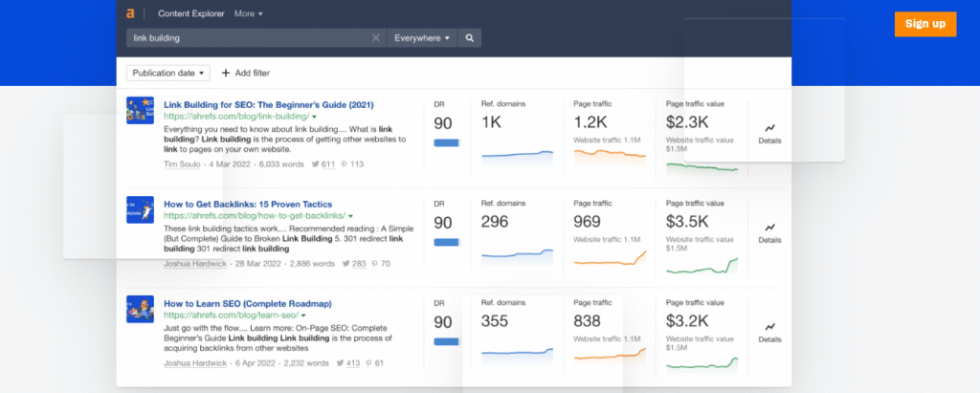Click Joshua Hardwick on 28 Mar 2022 row

point(195,264)
